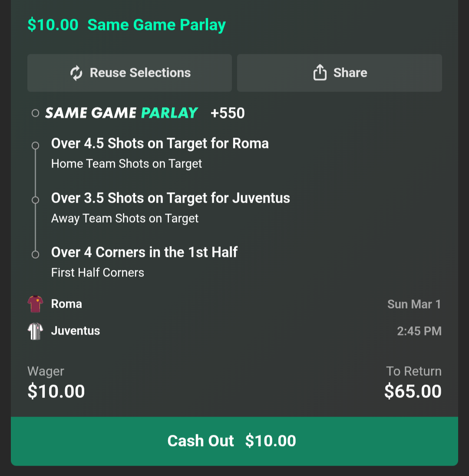
Task: Cash out the bet for $10.00
Action: [x=234, y=441]
